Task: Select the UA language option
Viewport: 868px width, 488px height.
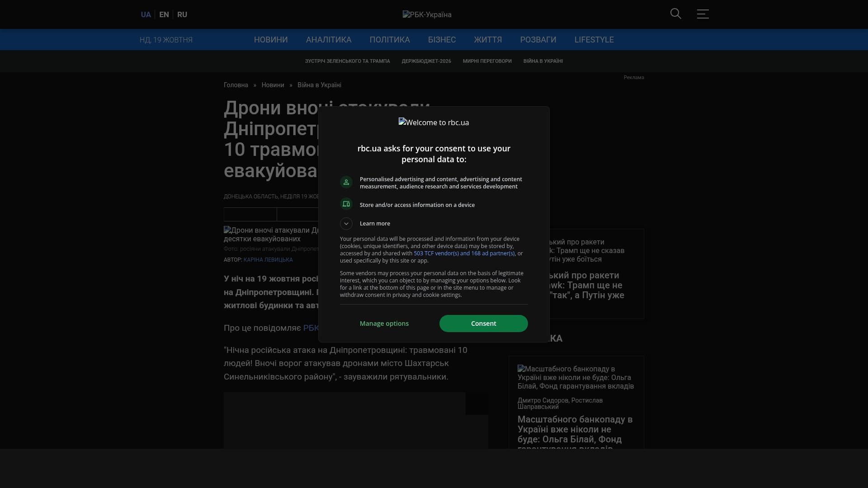Action: [146, 14]
